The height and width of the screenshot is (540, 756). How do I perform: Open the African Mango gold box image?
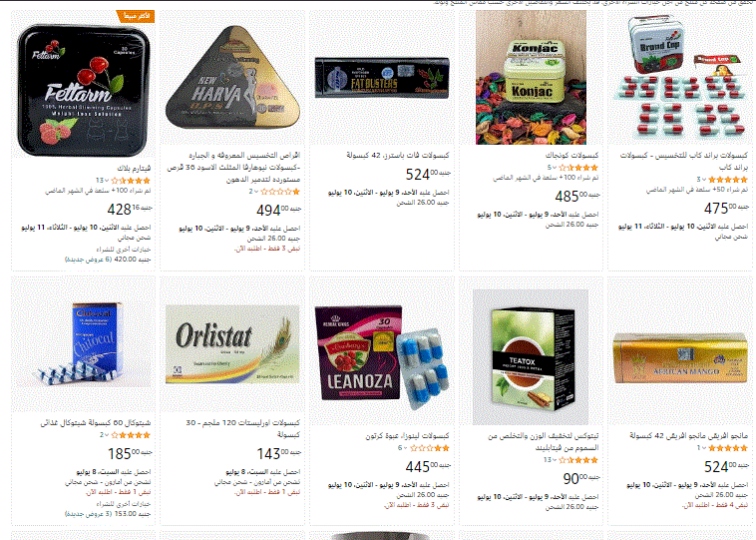pyautogui.click(x=680, y=359)
